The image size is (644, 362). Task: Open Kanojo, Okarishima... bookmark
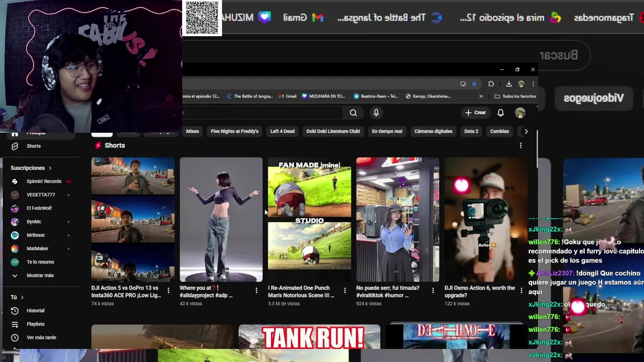(428, 96)
